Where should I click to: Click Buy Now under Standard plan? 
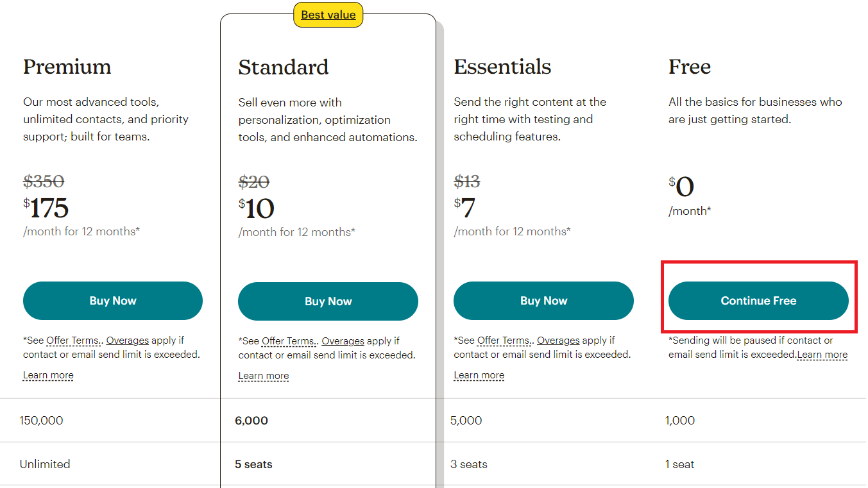(x=328, y=301)
